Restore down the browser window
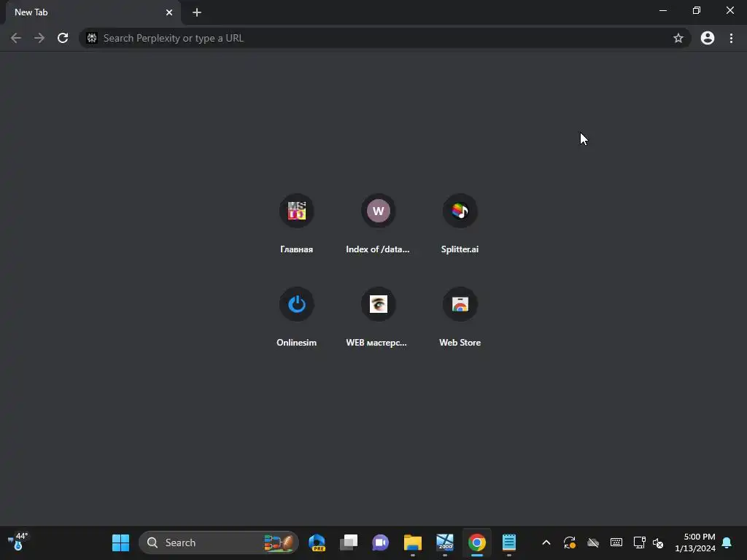This screenshot has height=560, width=747. [x=697, y=10]
